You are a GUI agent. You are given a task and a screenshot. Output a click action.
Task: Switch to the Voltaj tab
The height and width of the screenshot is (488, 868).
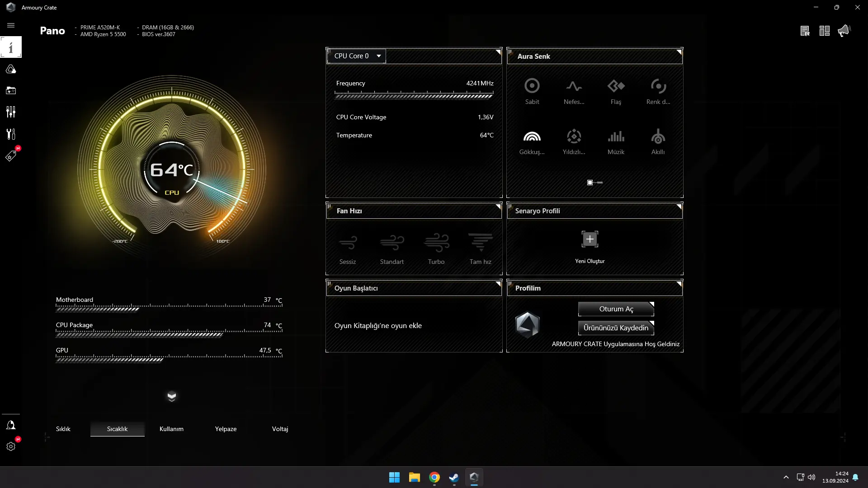click(x=280, y=429)
